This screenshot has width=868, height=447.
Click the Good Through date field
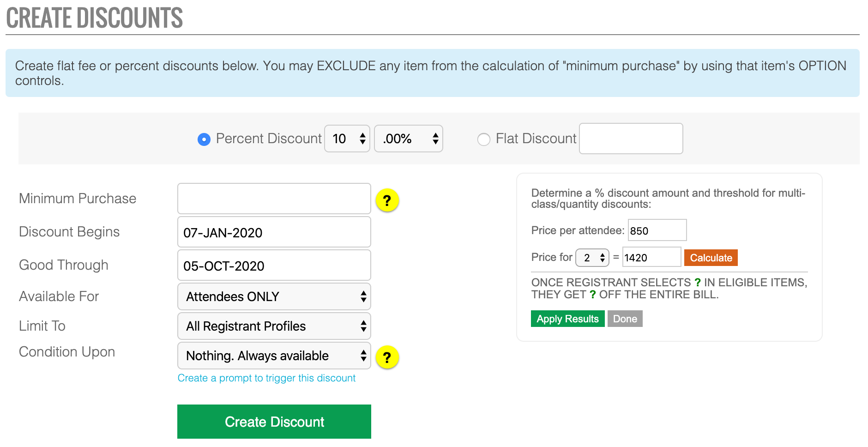[274, 265]
